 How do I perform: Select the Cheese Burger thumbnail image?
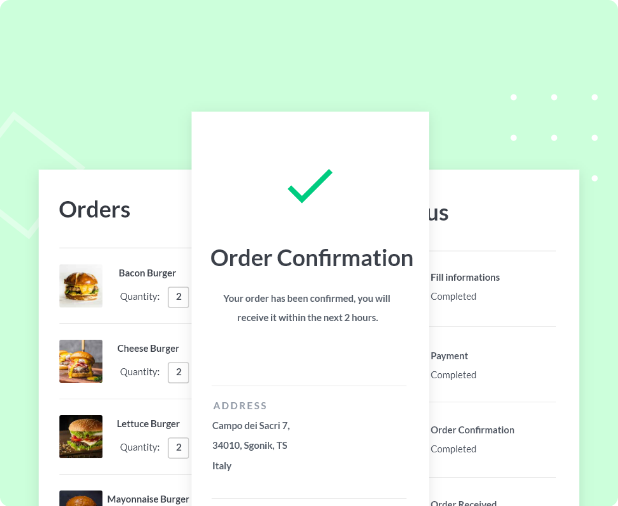pyautogui.click(x=80, y=361)
